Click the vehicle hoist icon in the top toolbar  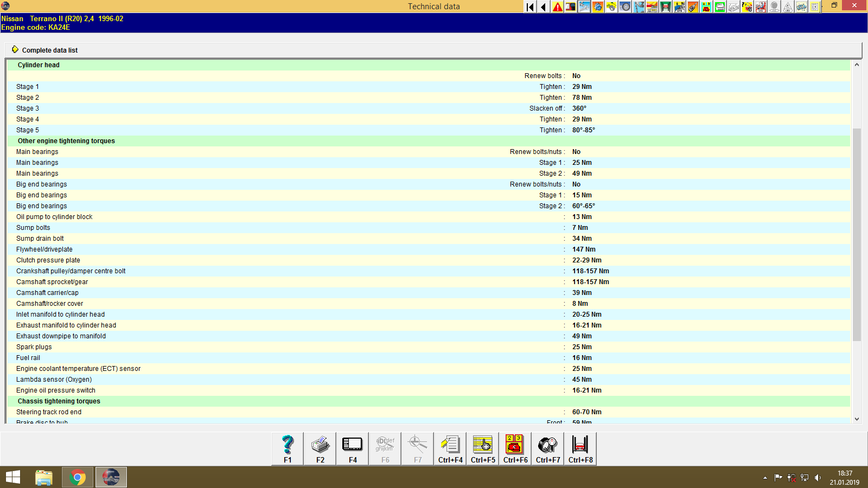click(x=666, y=7)
